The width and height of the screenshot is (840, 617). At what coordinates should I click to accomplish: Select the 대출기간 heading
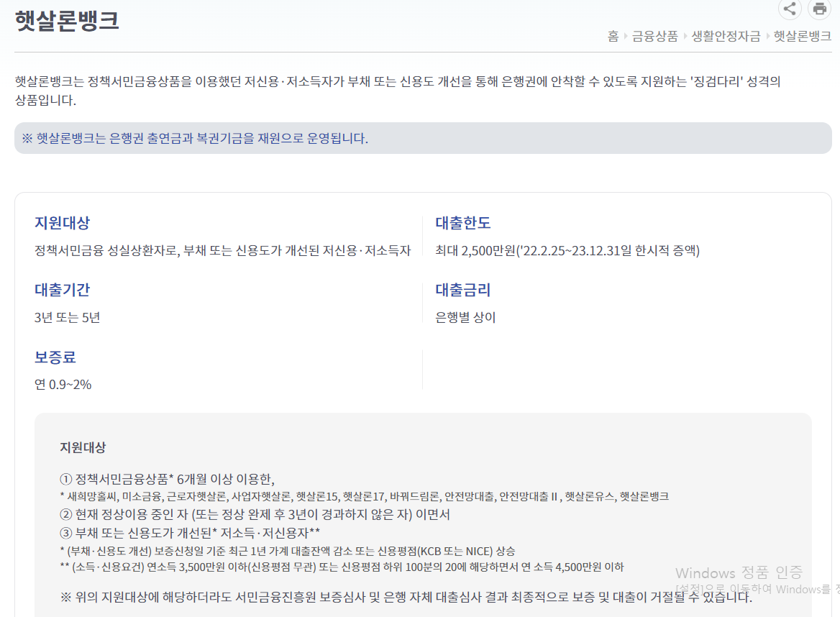tap(62, 290)
